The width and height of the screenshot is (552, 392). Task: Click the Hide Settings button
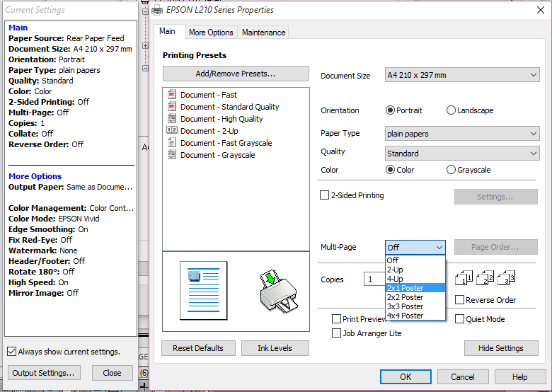pyautogui.click(x=501, y=348)
